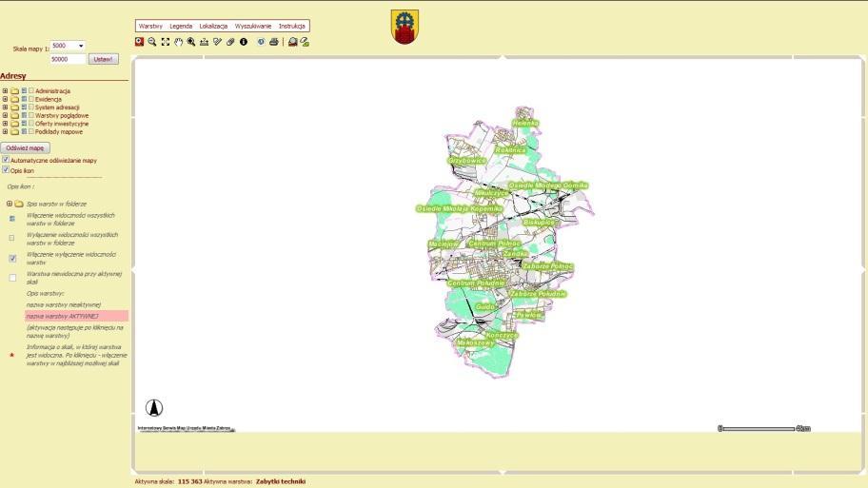Click the checked legend checkbox for Włączenie wyłączenie widoczności

point(12,259)
